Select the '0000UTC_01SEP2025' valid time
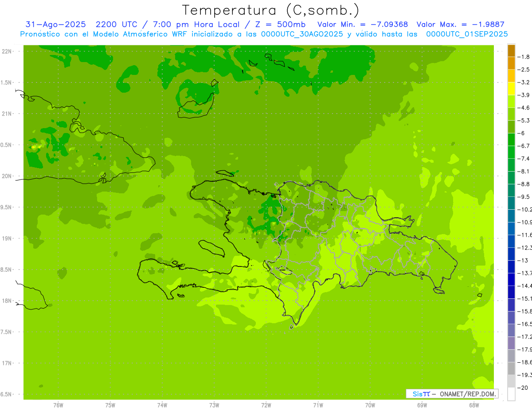Viewport: 532px width, 411px height. coord(467,34)
